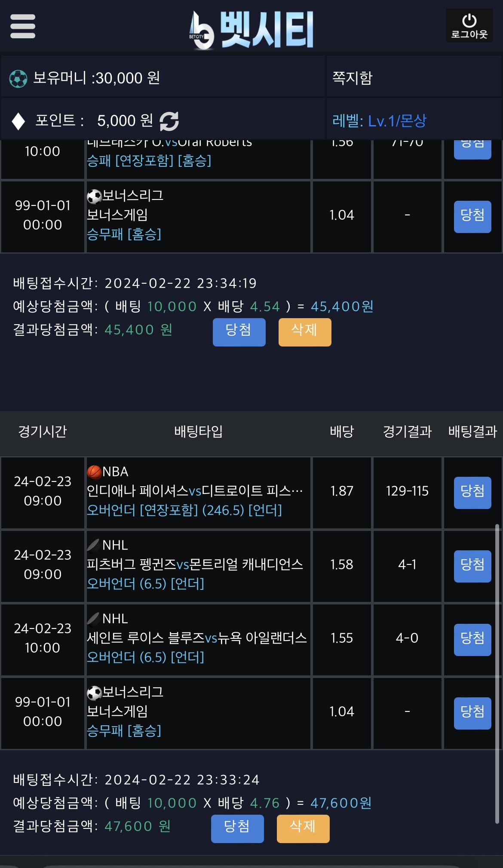
Task: Click the diamond icon next to points
Action: (18, 121)
